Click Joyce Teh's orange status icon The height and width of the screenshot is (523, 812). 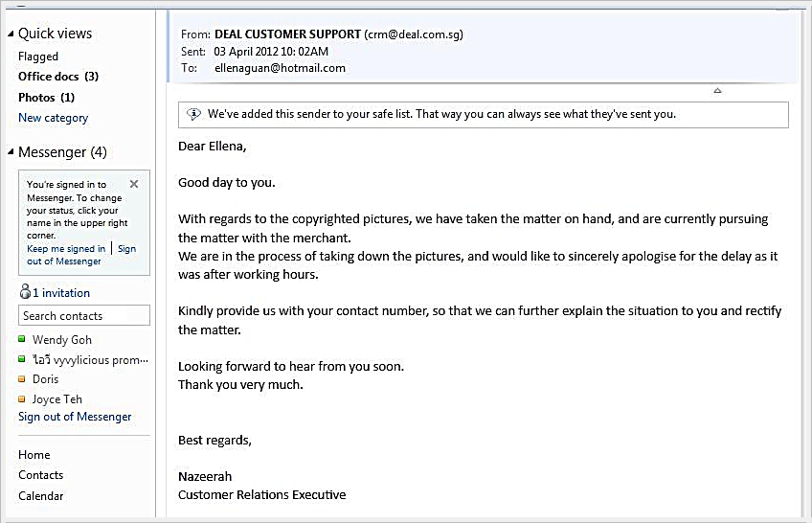[22, 399]
